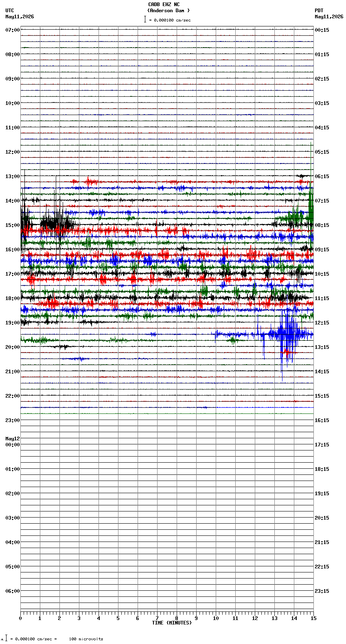346x644 pixels.
Task: Click the 06:00 UTC time label
Action: coord(13,591)
